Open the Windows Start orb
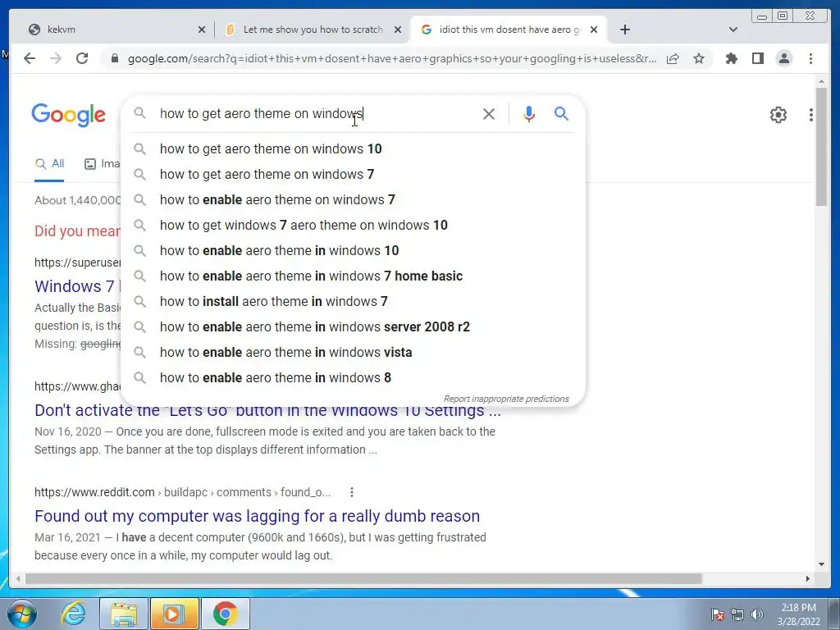This screenshot has width=840, height=630. (22, 614)
